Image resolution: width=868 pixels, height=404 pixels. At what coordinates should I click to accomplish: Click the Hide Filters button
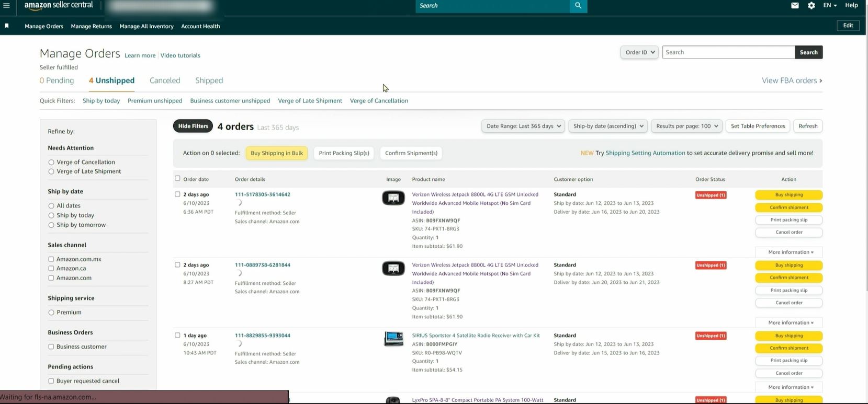coord(193,126)
